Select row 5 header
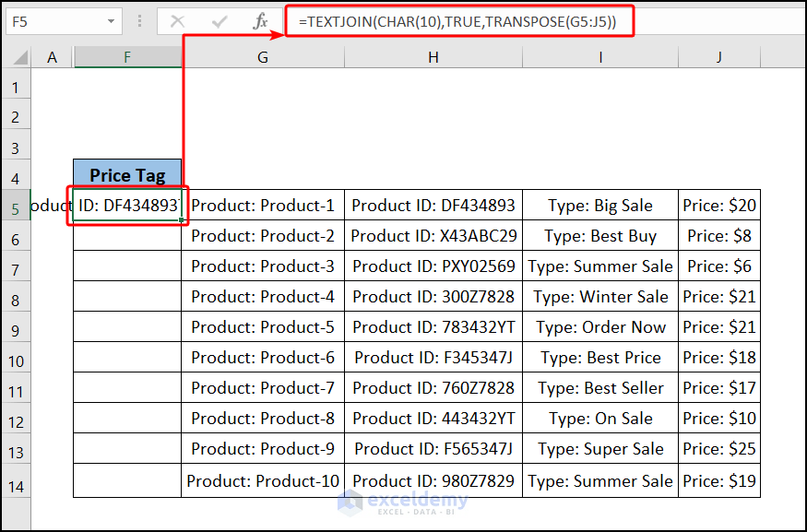 pyautogui.click(x=16, y=205)
